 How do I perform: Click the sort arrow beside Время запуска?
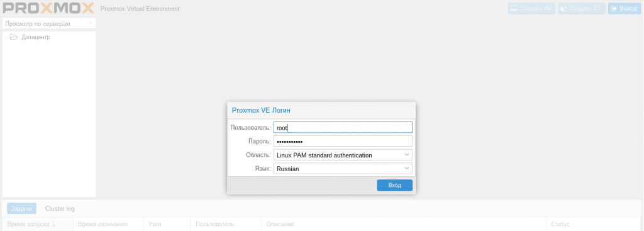53,224
